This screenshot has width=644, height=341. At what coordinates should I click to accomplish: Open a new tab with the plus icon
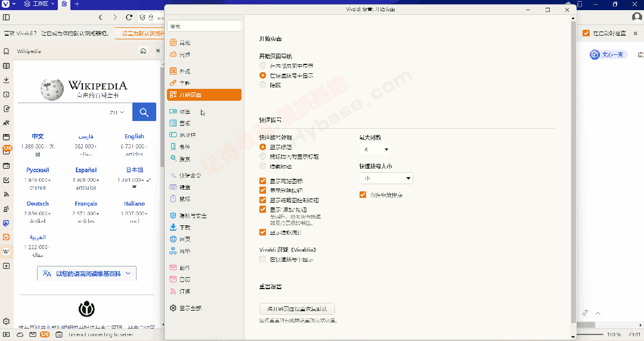(77, 4)
